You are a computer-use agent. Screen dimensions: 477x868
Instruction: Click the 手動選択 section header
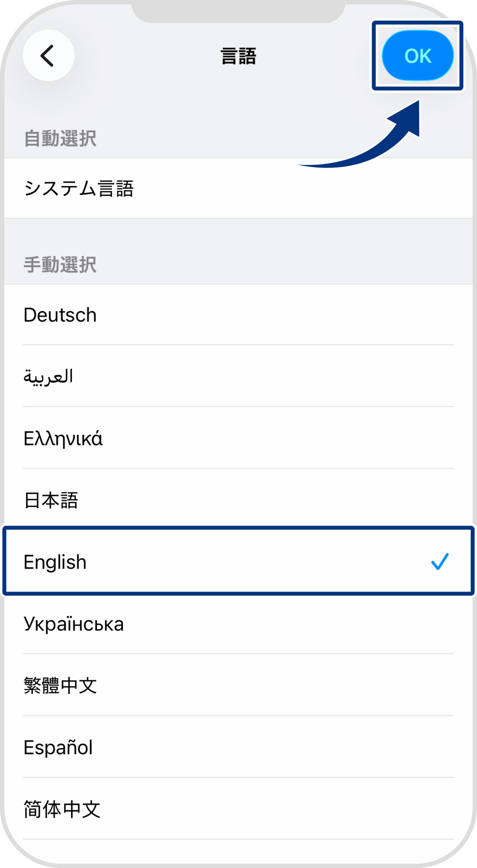(61, 263)
